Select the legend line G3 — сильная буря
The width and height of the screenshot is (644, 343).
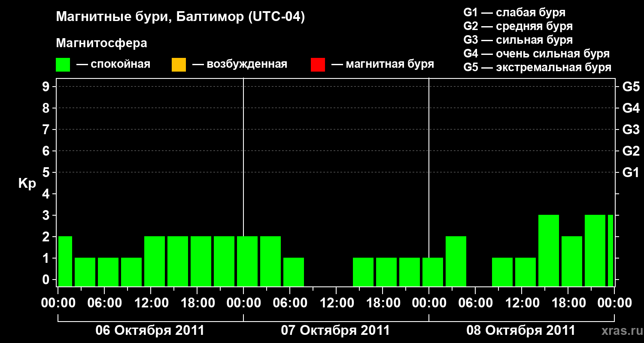click(518, 40)
